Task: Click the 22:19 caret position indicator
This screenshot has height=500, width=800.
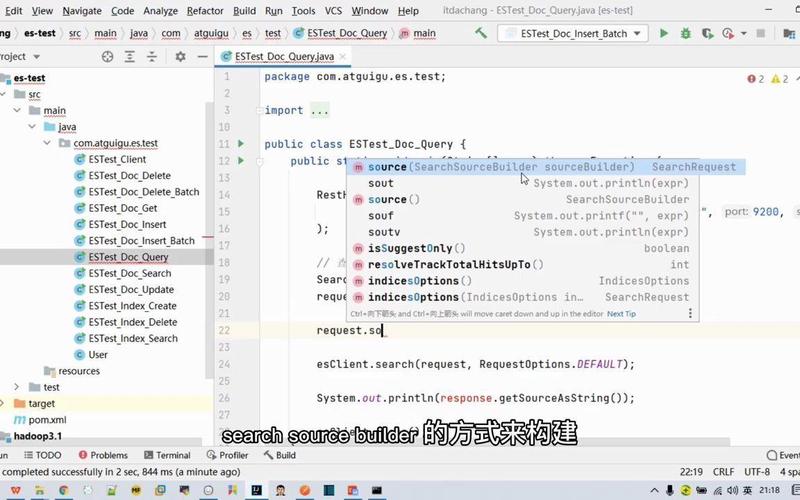Action: [691, 472]
